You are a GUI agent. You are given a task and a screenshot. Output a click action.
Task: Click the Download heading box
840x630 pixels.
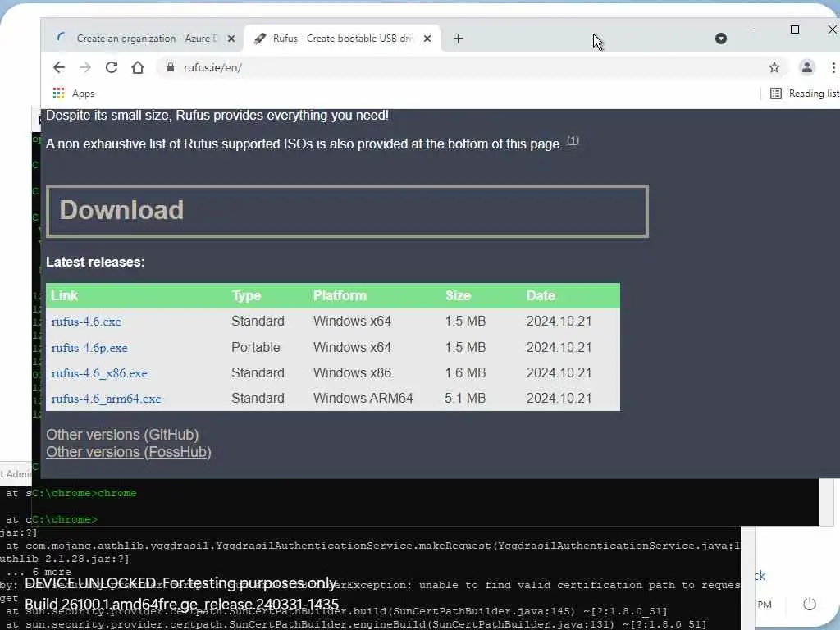347,211
